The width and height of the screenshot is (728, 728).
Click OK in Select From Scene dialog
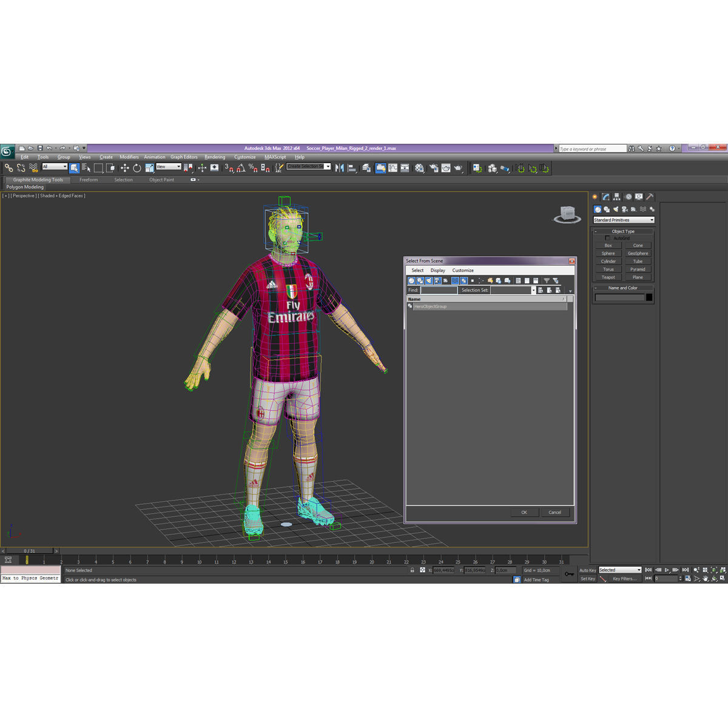pyautogui.click(x=524, y=513)
